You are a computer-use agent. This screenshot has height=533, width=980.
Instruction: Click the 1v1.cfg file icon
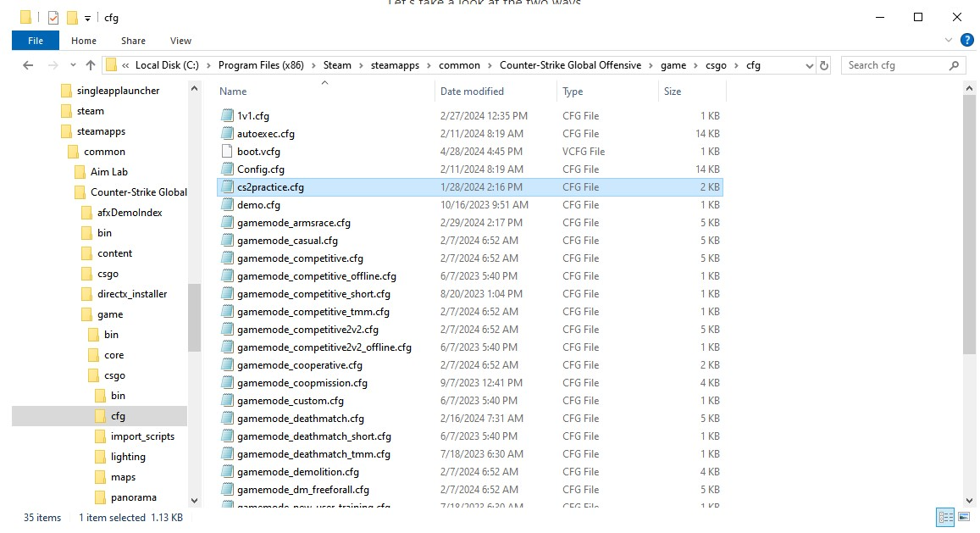[x=227, y=116]
